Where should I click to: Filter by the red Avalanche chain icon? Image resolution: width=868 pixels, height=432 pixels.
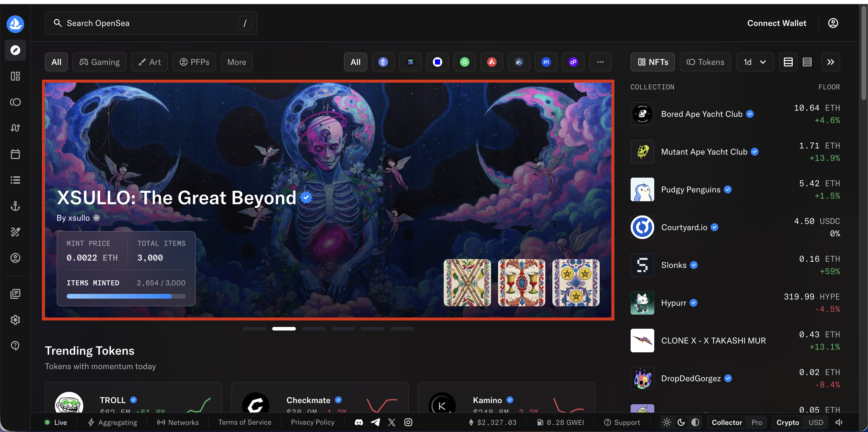pos(492,62)
